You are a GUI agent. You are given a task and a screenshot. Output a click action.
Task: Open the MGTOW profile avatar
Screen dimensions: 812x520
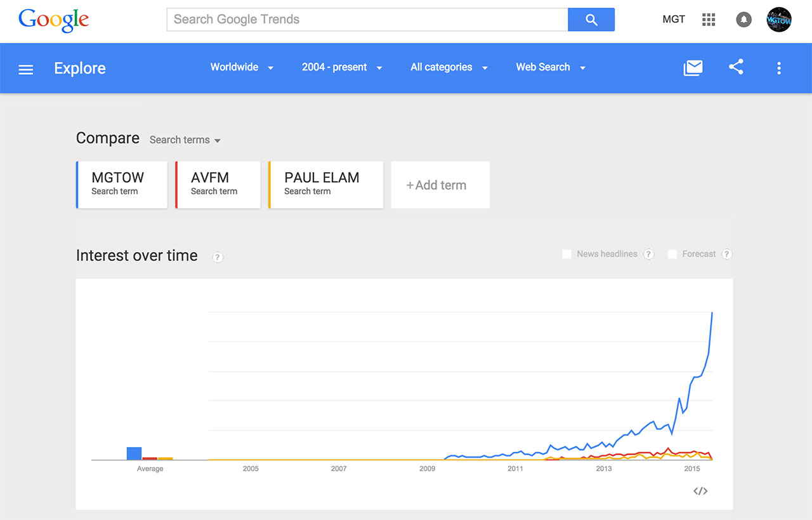coord(779,20)
